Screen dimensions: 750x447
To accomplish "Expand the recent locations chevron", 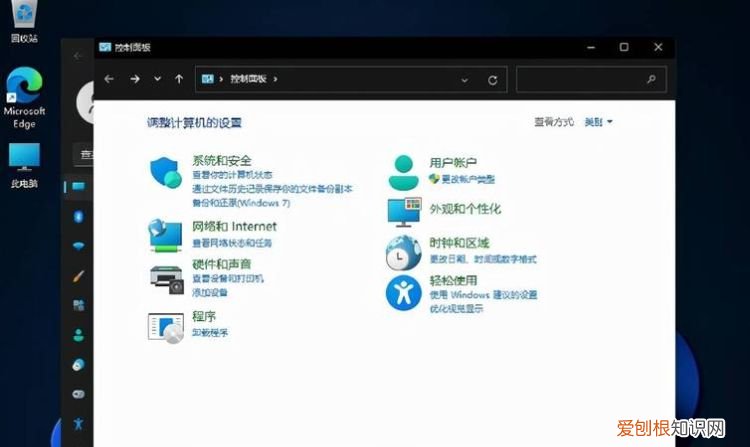I will tap(157, 79).
